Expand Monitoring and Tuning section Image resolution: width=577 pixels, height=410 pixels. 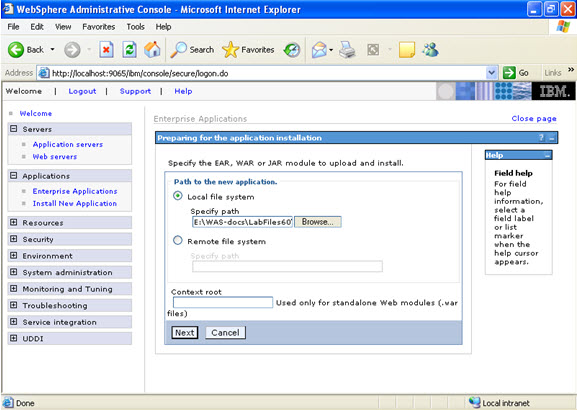14,288
